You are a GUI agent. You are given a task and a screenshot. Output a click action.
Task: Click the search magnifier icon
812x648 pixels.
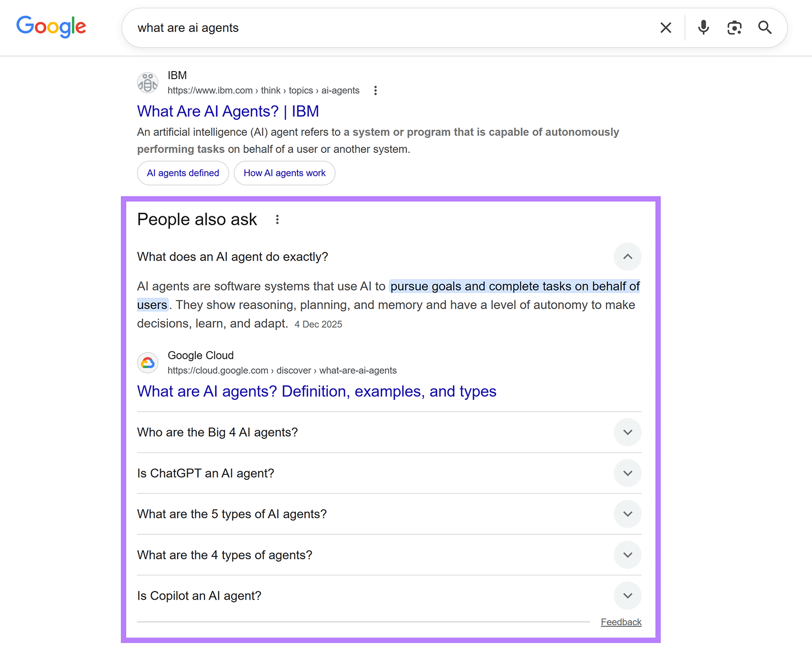pos(765,28)
